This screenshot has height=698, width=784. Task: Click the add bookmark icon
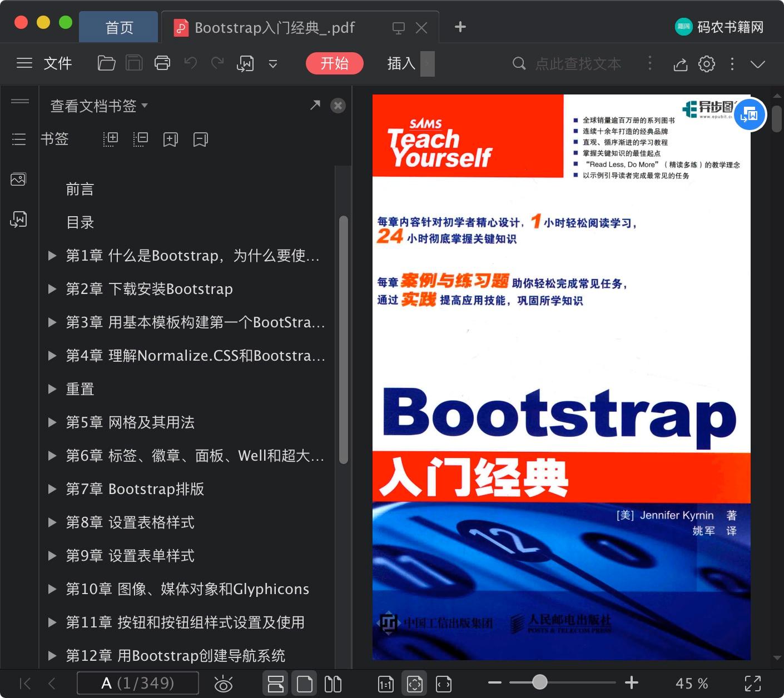point(171,139)
